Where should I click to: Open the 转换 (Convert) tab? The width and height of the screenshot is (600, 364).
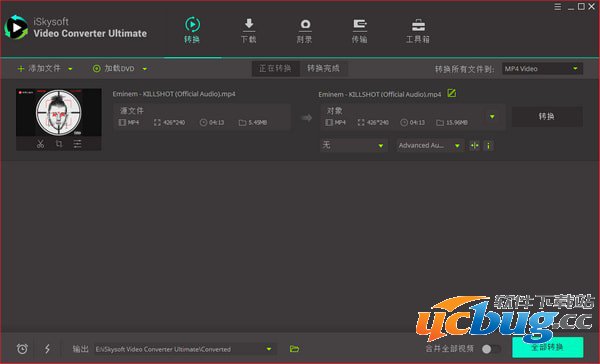[192, 30]
